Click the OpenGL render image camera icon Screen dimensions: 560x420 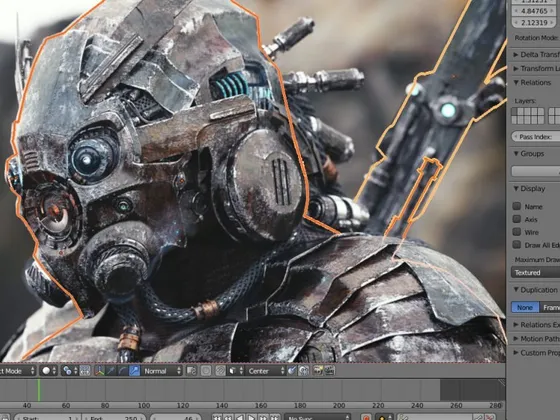[x=318, y=371]
